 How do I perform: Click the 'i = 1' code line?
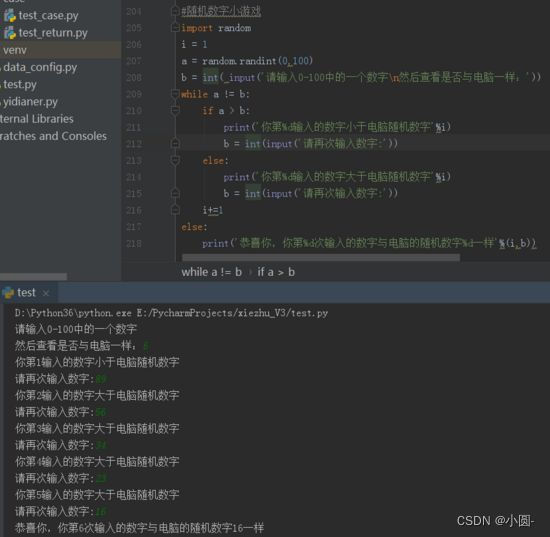tap(194, 44)
